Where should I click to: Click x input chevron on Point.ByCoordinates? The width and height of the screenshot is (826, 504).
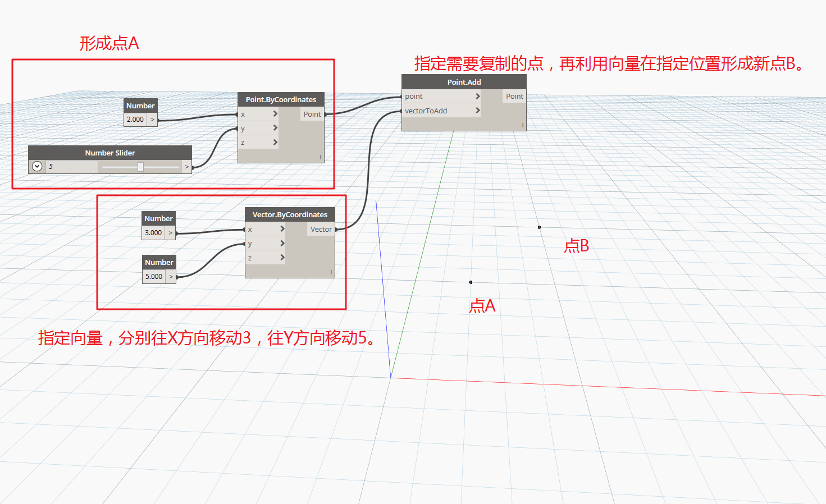coord(275,114)
